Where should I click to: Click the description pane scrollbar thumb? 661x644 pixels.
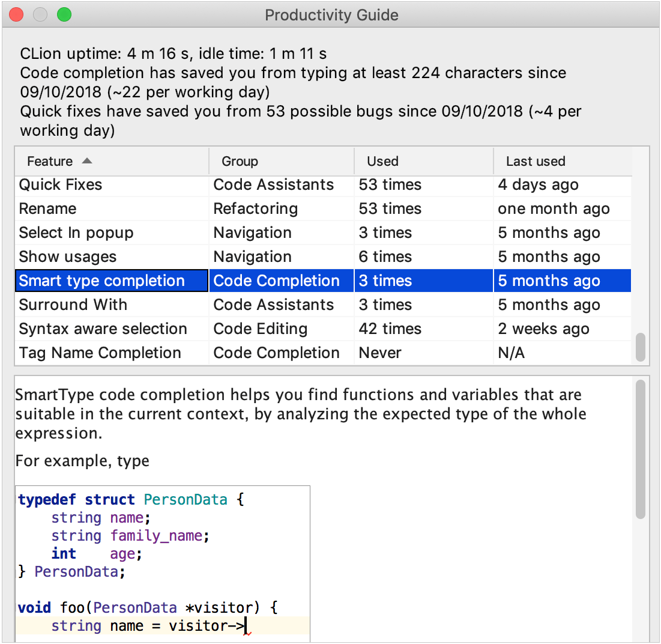click(641, 449)
